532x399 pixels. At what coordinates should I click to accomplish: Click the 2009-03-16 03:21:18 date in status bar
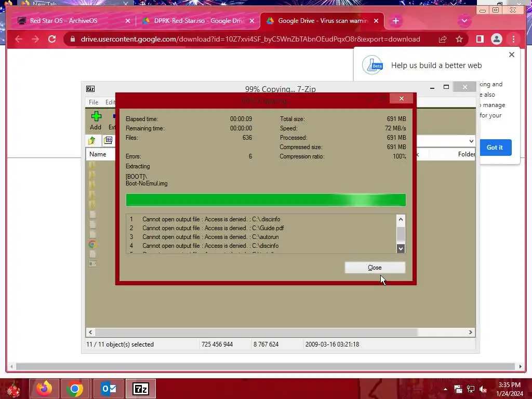click(x=332, y=344)
